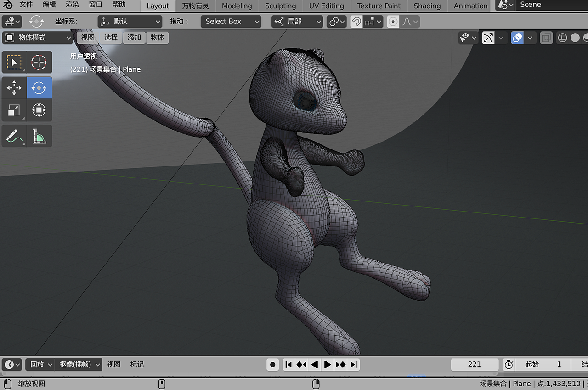Viewport: 588px width, 390px height.
Task: Toggle proportional editing
Action: click(393, 22)
